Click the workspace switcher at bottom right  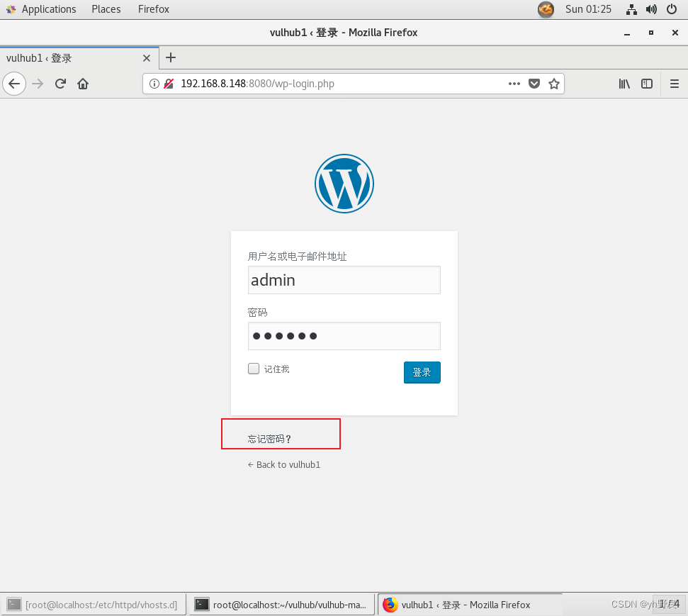click(669, 604)
